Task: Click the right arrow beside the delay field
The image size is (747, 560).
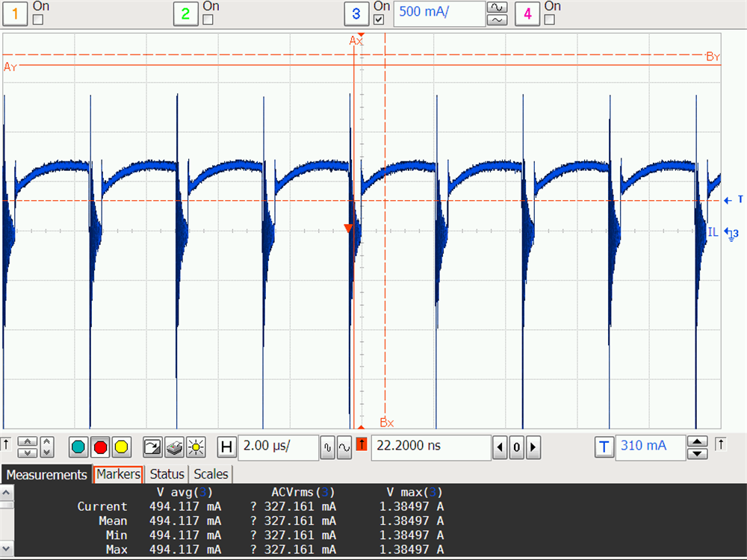Action: (533, 447)
